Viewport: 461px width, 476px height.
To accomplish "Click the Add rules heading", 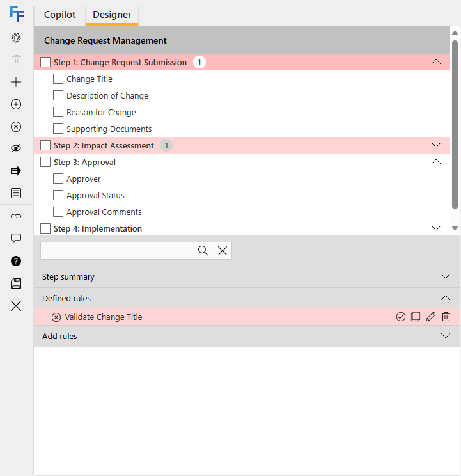I will click(59, 337).
